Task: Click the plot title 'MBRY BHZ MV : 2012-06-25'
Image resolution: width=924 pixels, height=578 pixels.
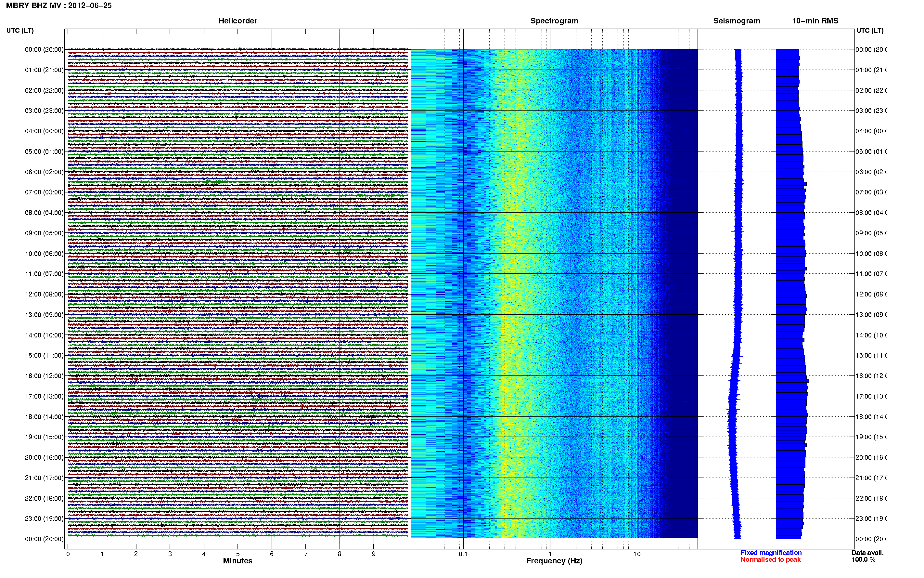Action: (x=59, y=5)
